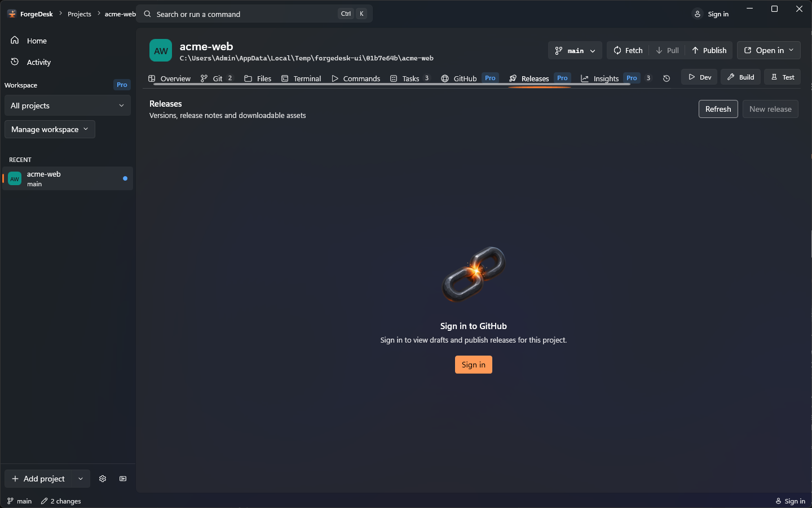The width and height of the screenshot is (812, 508).
Task: Click Projects in the breadcrumb
Action: (80, 14)
